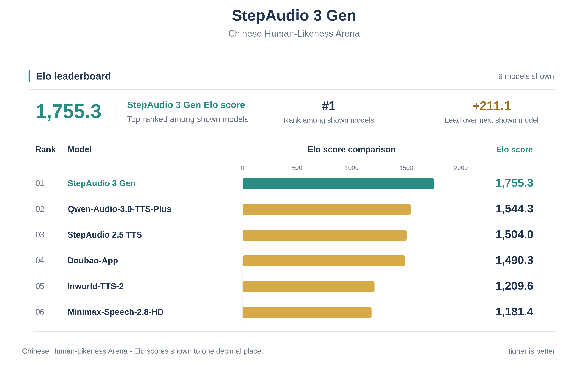Viewport: 588px width, 375px height.
Task: Click the "0" axis tick label
Action: [x=243, y=168]
